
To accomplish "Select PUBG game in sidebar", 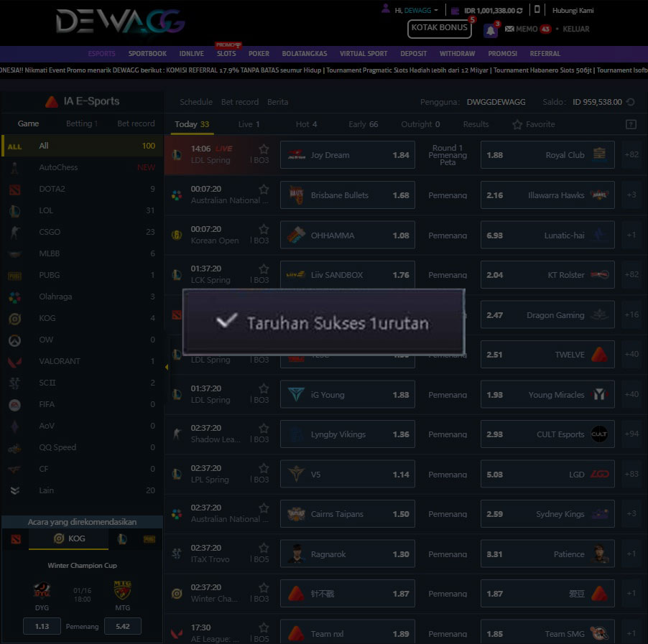I will [x=82, y=275].
